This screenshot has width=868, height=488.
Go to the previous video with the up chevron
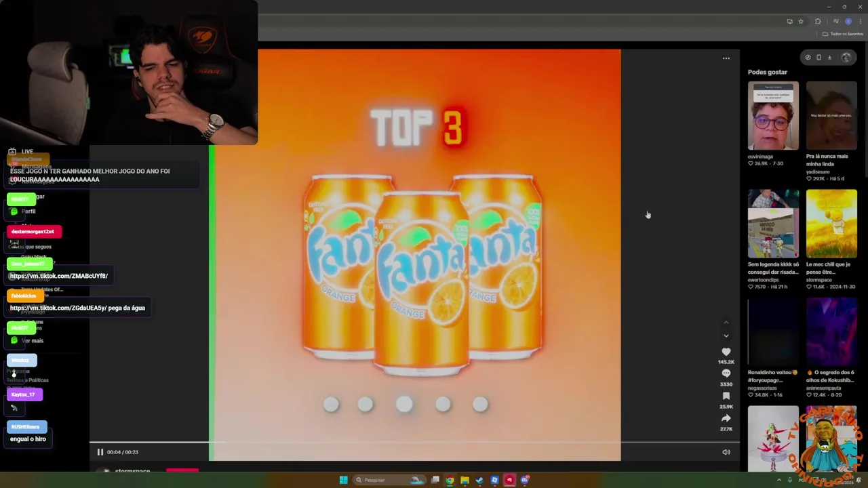pos(726,323)
